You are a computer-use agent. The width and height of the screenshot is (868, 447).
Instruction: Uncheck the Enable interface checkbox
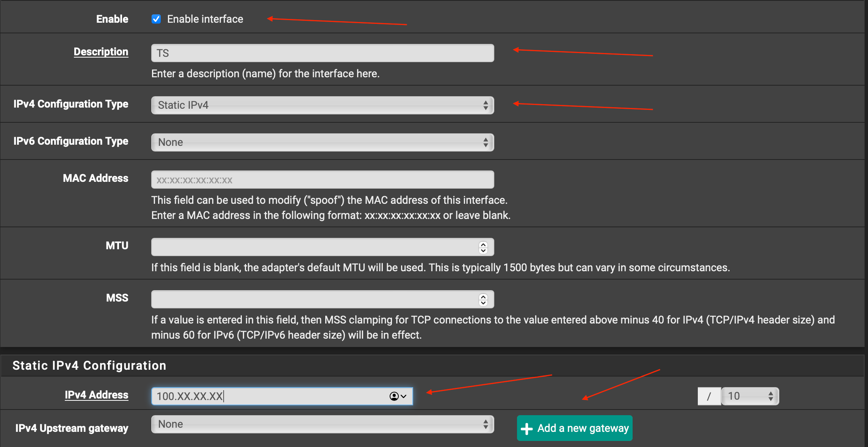[156, 19]
